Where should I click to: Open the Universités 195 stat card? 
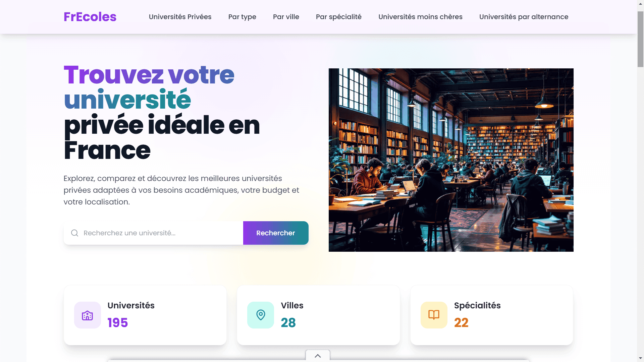click(x=145, y=315)
